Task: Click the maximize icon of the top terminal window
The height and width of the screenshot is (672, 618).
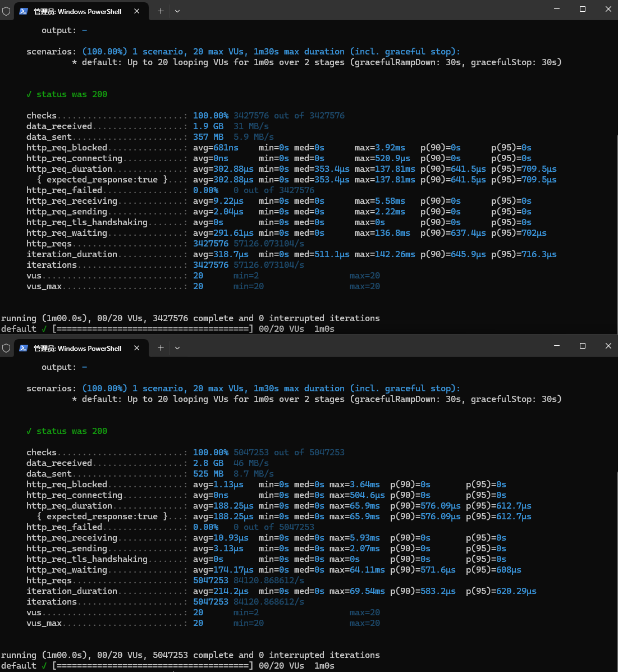Action: (x=582, y=9)
